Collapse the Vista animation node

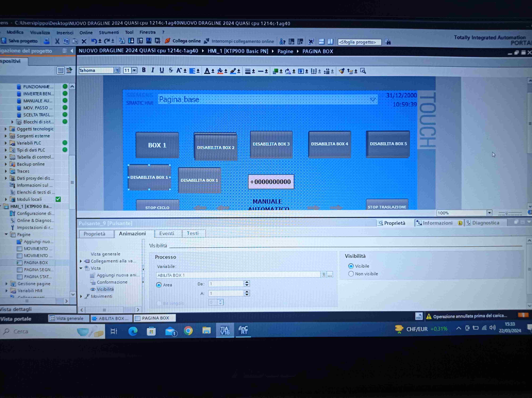81,268
